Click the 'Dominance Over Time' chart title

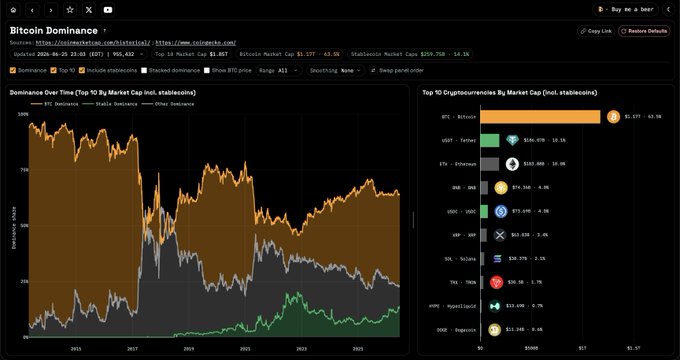coord(103,92)
